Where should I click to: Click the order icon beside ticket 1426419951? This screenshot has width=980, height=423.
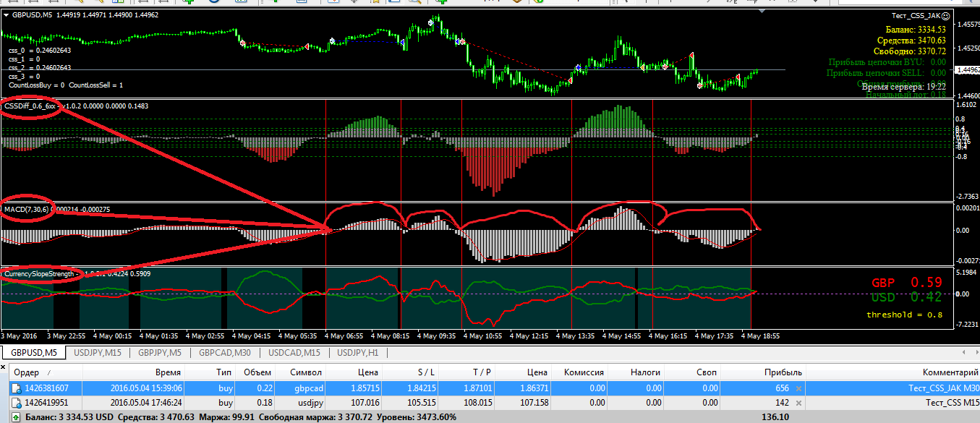pyautogui.click(x=17, y=402)
